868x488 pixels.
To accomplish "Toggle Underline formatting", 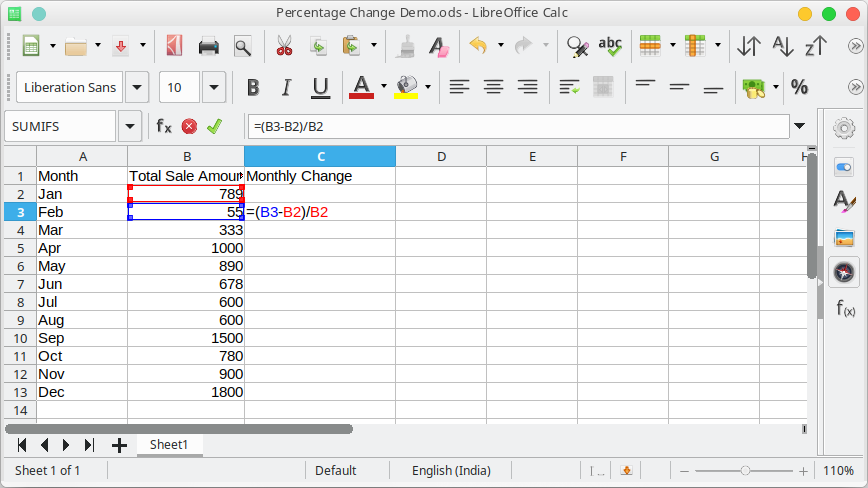I will coord(320,88).
